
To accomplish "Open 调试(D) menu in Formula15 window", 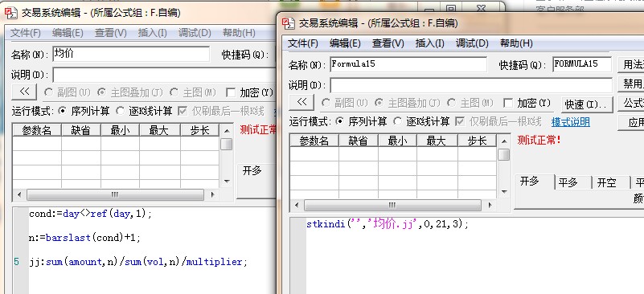I will click(472, 43).
